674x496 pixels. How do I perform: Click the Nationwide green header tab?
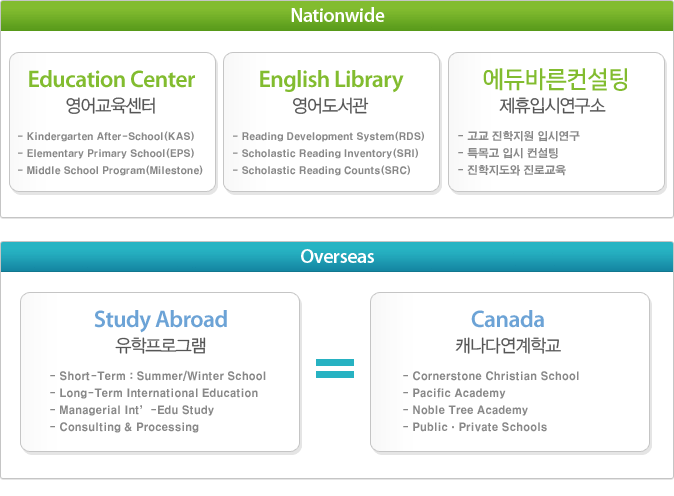(x=337, y=16)
